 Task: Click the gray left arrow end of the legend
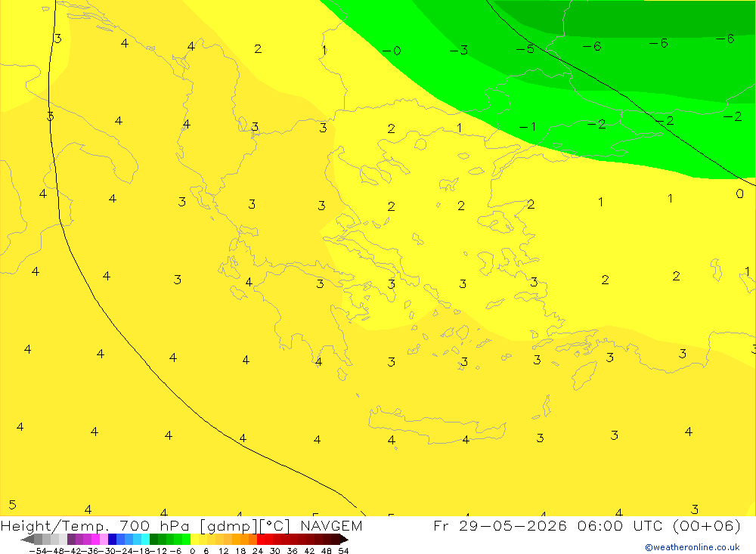[x=27, y=540]
